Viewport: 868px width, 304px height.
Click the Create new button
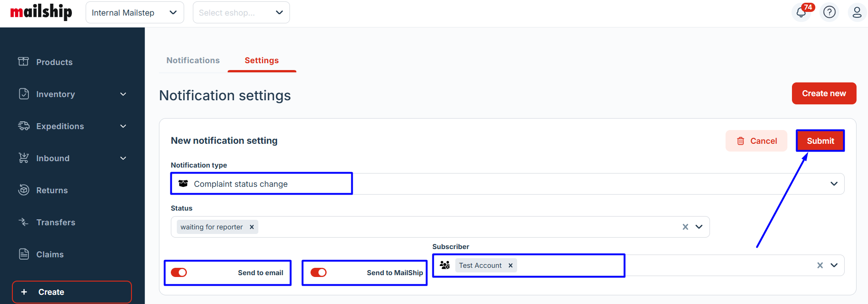point(824,93)
